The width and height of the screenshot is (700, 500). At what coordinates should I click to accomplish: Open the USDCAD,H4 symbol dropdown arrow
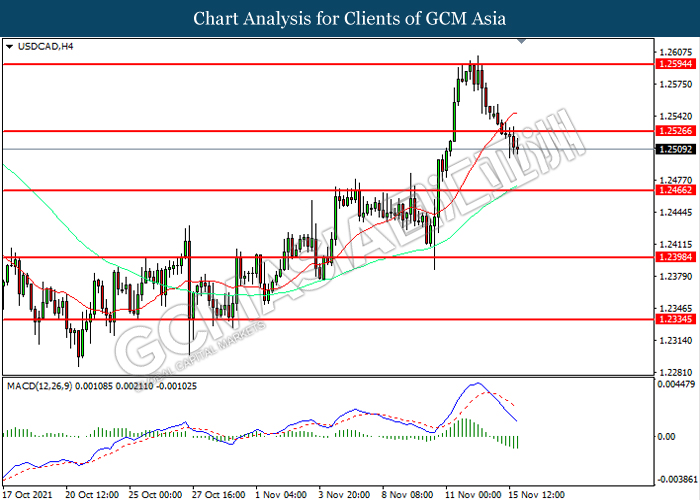point(9,46)
